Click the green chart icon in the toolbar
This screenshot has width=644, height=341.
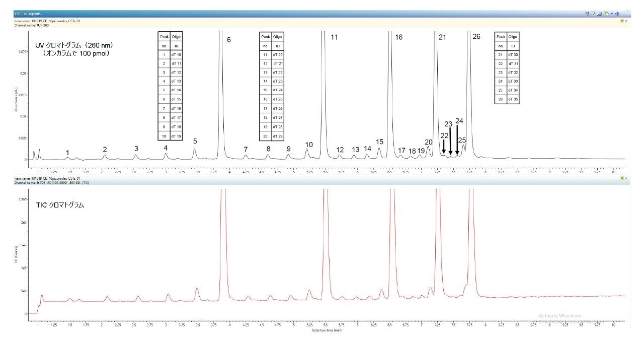pos(606,14)
